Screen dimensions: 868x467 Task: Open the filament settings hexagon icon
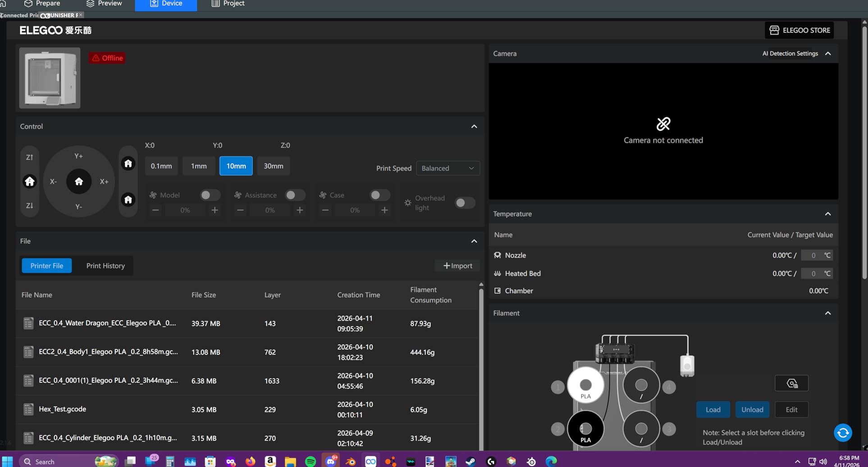(792, 383)
